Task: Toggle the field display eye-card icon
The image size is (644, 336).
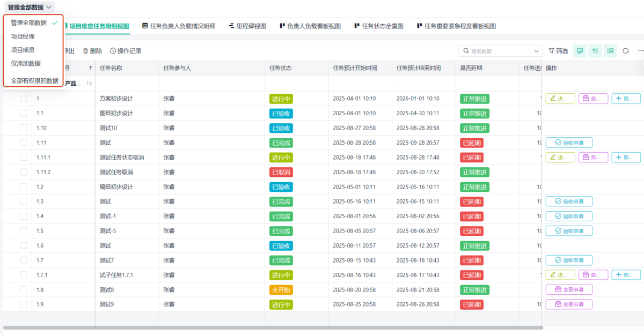Action: pyautogui.click(x=580, y=51)
